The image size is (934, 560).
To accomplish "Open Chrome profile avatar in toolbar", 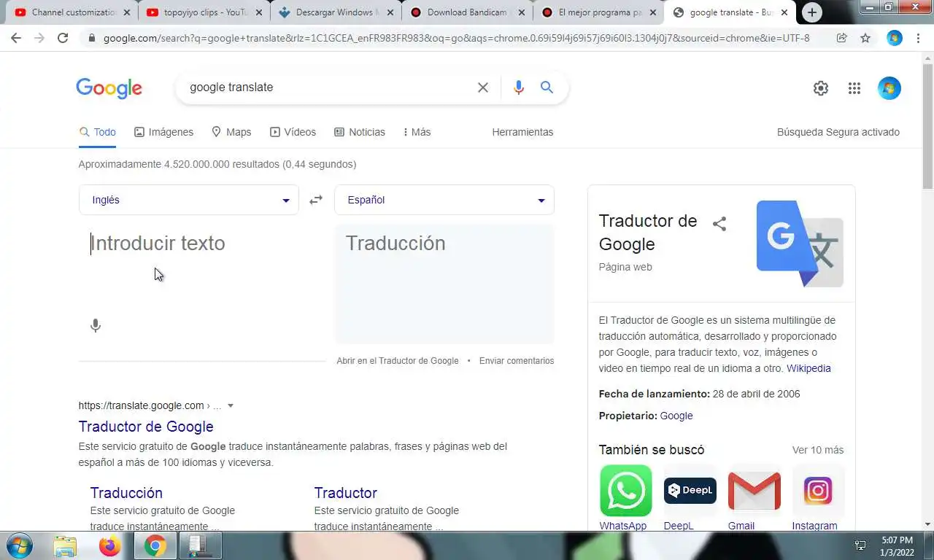I will pos(895,38).
